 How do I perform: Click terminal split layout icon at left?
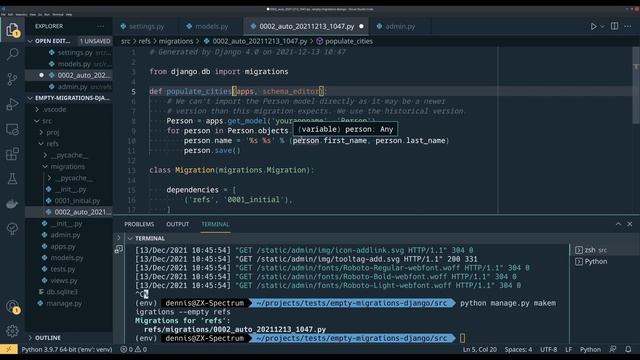point(119,249)
